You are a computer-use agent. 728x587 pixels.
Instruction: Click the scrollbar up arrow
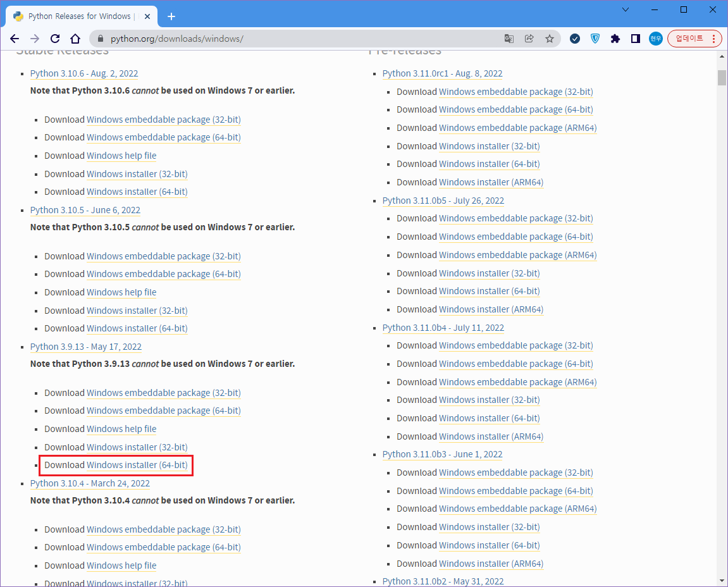pyautogui.click(x=722, y=56)
